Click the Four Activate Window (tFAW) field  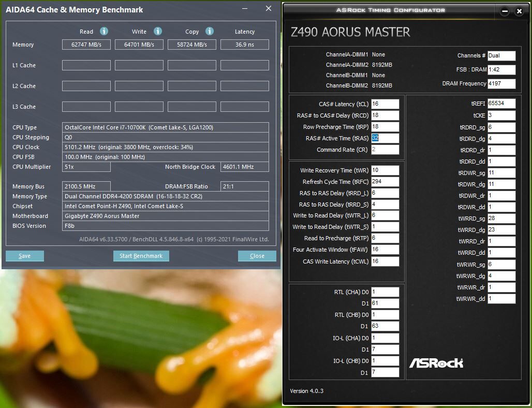point(385,250)
